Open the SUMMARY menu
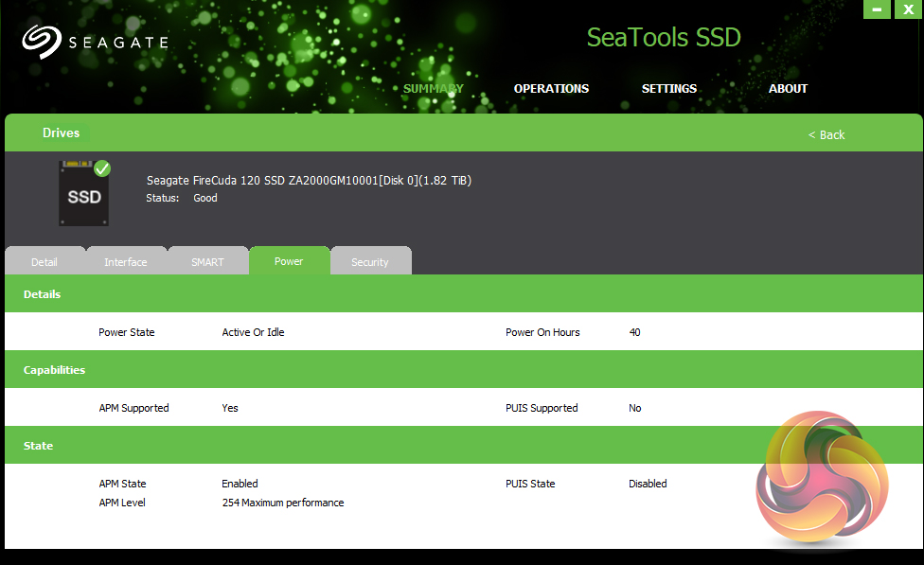The width and height of the screenshot is (924, 565). click(434, 88)
